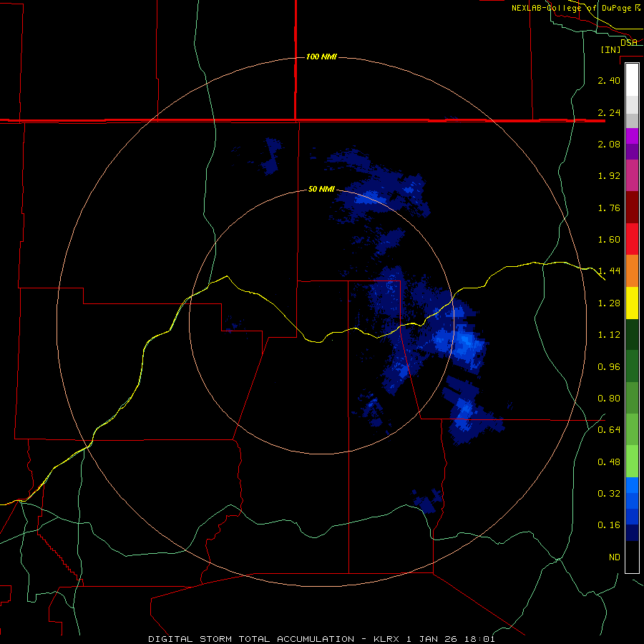This screenshot has width=644, height=644.
Task: Click the white top segment of the color scale
Action: click(632, 80)
